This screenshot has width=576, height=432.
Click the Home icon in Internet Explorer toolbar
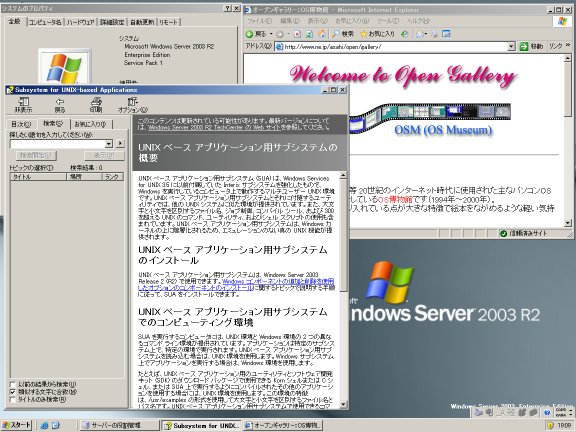322,34
